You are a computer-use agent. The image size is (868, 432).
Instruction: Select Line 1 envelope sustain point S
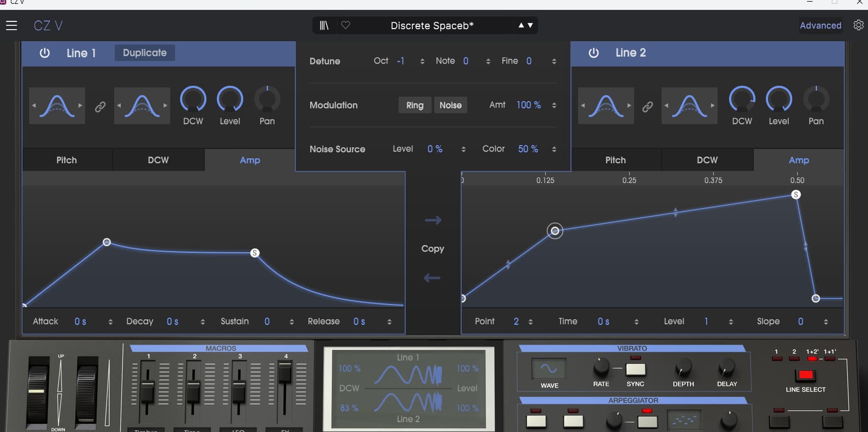click(255, 253)
